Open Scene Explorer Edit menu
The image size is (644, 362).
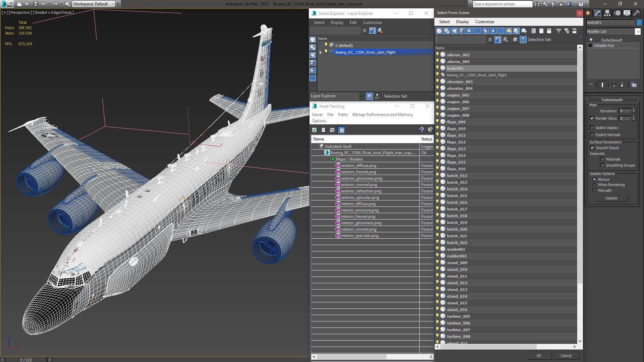tap(353, 22)
